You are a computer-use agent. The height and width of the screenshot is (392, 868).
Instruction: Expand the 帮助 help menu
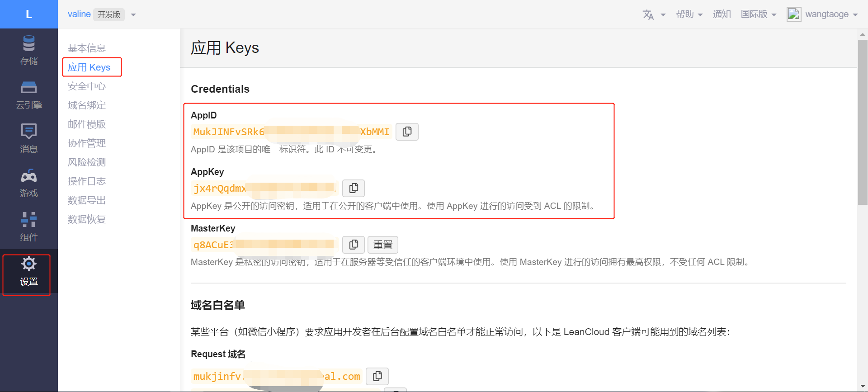689,14
